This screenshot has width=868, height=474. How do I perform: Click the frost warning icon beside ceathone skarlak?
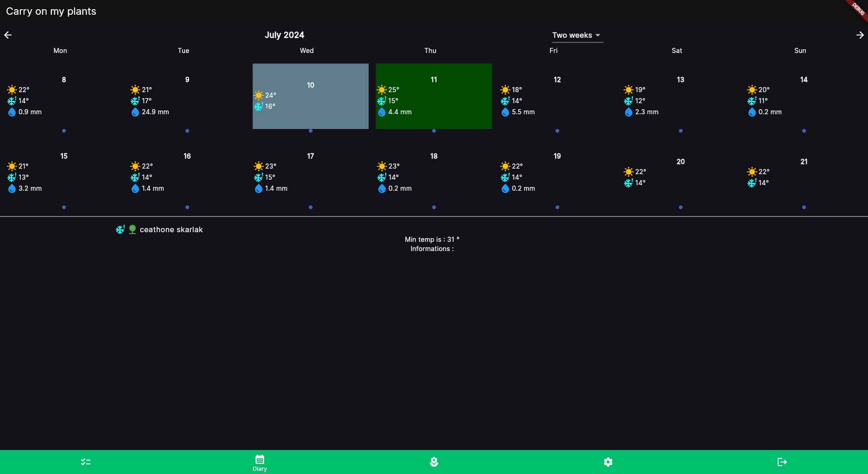(x=120, y=229)
